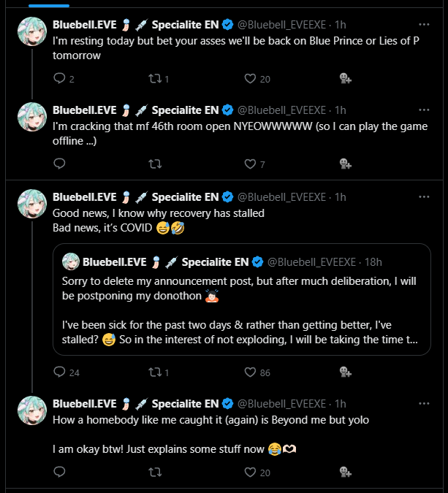Open more options on the 'homebody like me' tweet
The width and height of the screenshot is (448, 493).
coord(424,404)
